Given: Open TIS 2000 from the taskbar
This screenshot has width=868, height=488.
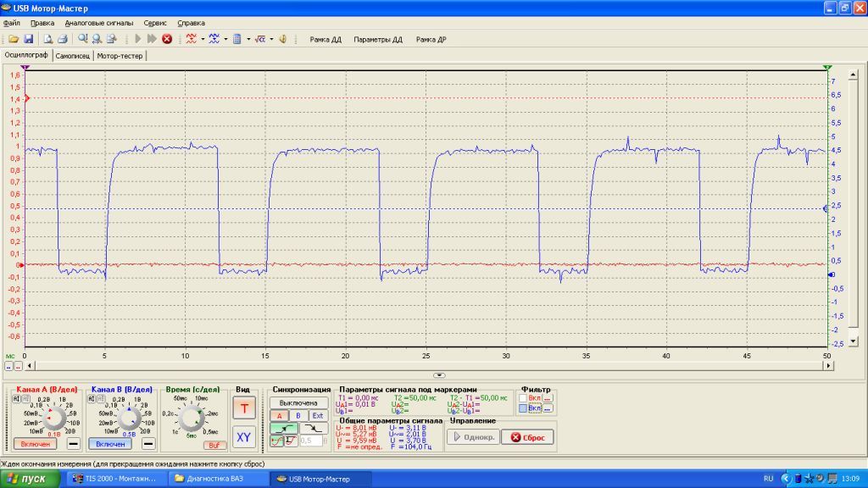Looking at the screenshot, I should click(x=115, y=479).
